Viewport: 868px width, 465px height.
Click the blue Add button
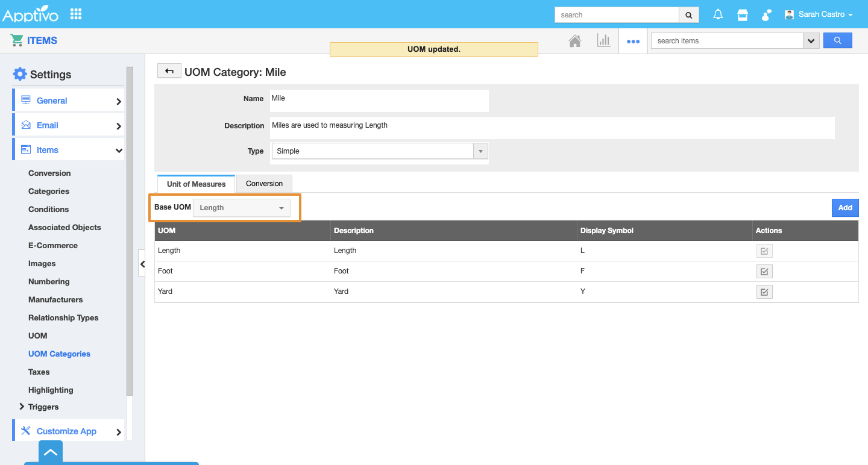click(x=845, y=208)
